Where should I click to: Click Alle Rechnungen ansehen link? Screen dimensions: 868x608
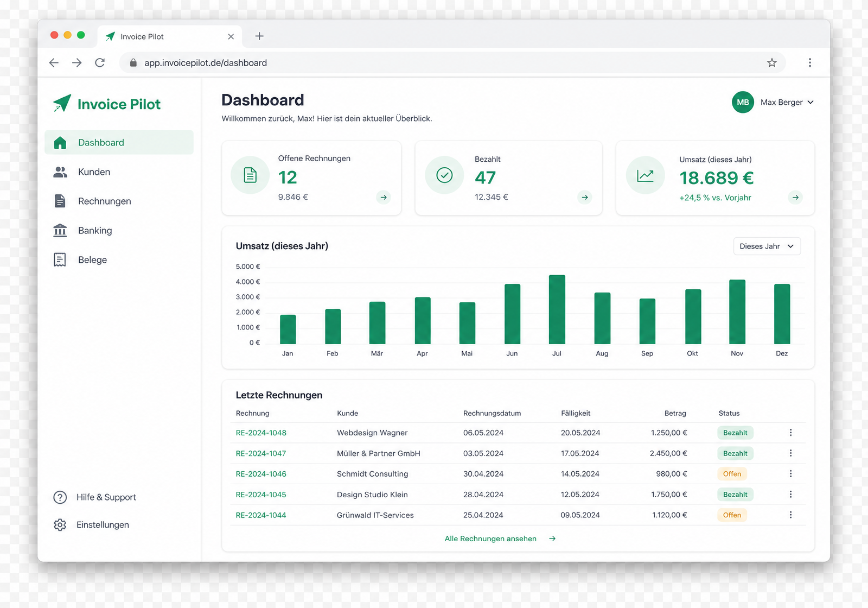tap(500, 539)
